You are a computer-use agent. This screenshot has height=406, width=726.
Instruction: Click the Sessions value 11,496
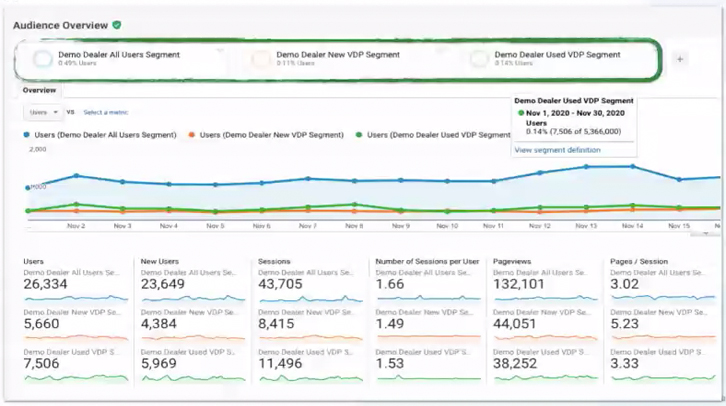pyautogui.click(x=280, y=363)
